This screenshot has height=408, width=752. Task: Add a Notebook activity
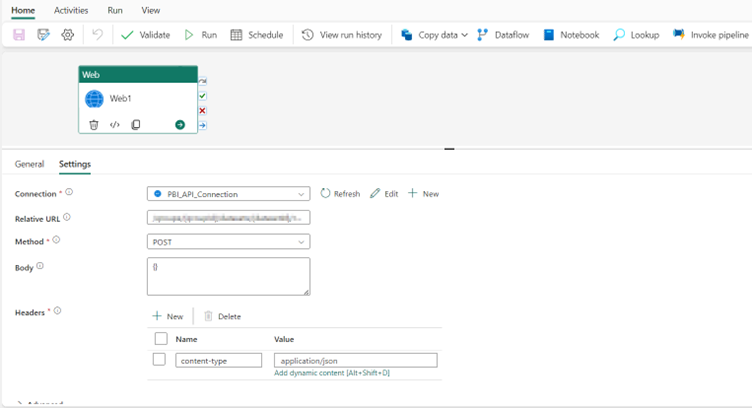point(571,35)
